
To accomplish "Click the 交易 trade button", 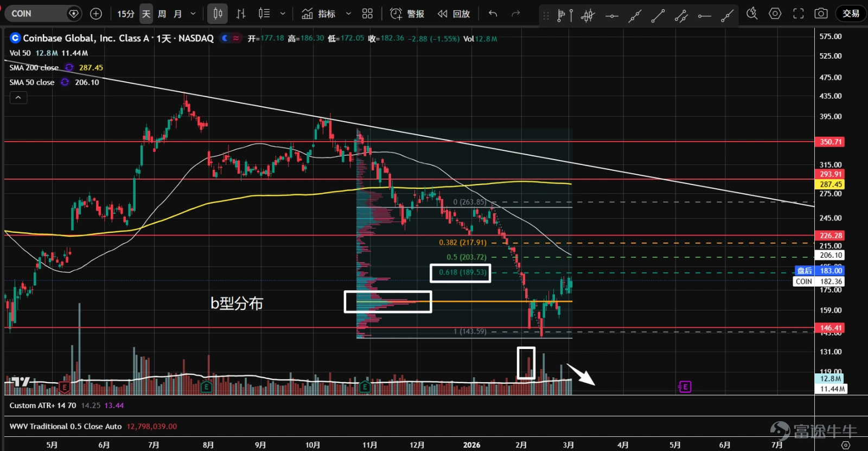I will pyautogui.click(x=851, y=14).
